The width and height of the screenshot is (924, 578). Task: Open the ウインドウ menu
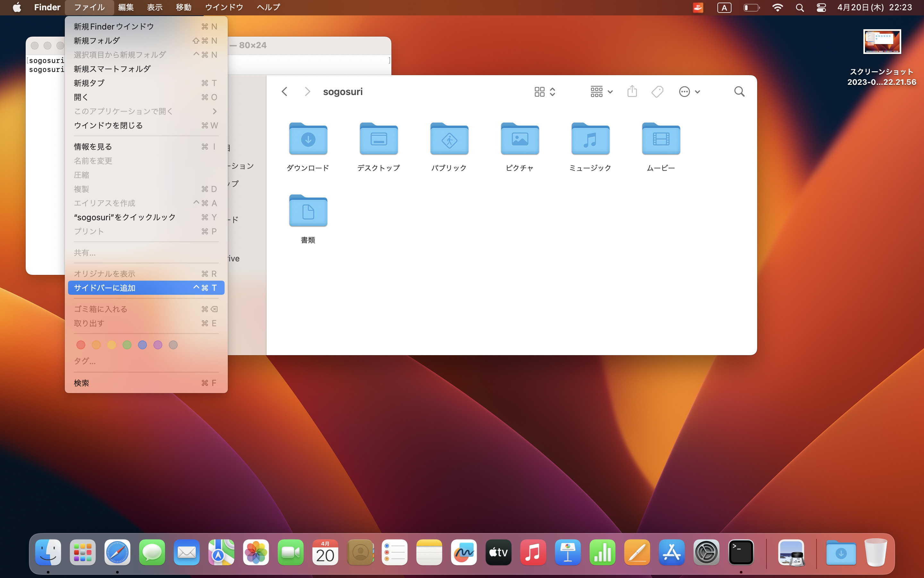[x=224, y=8]
